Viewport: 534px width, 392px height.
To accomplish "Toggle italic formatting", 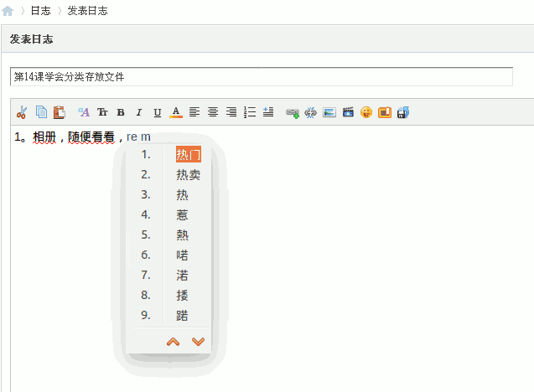I will coord(139,112).
